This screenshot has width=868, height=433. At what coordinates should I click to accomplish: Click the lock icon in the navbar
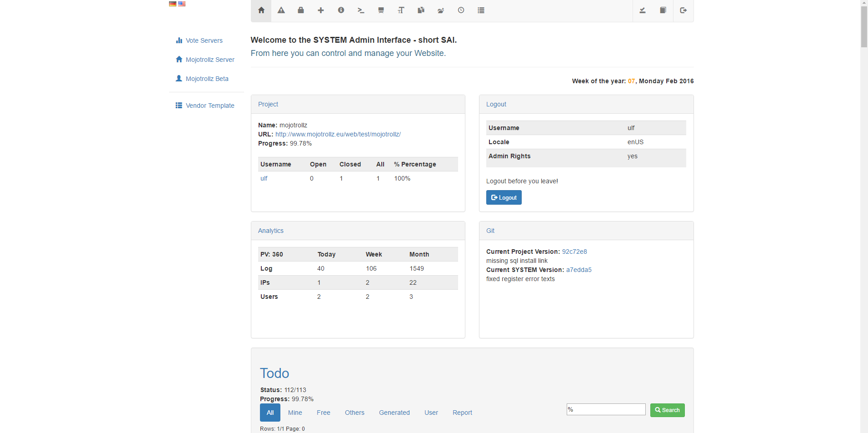click(301, 10)
